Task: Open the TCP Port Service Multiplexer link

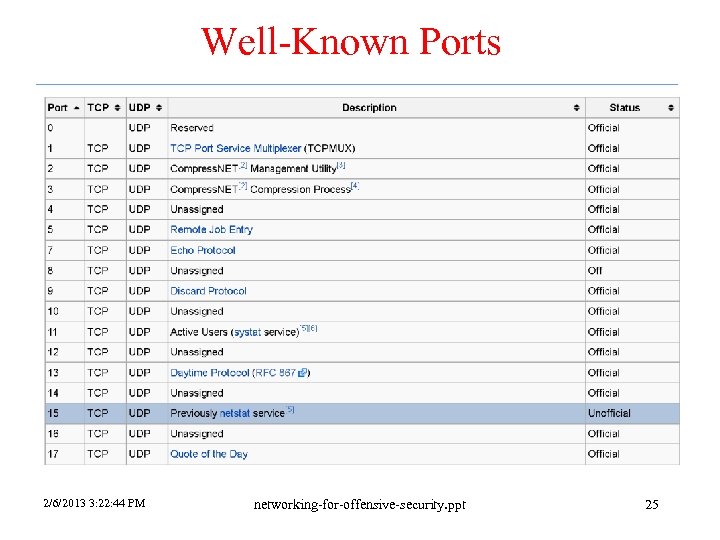Action: click(236, 148)
